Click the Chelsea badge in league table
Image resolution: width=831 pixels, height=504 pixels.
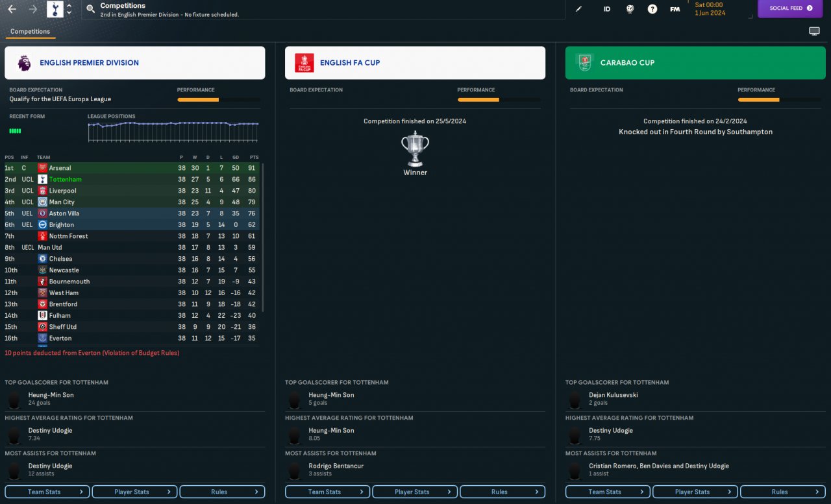tap(42, 259)
